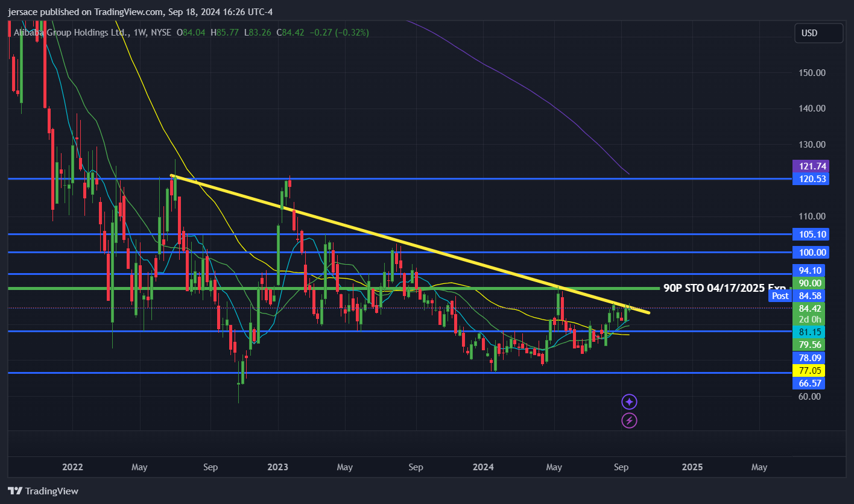Click the 84.42 current price label

pyautogui.click(x=810, y=308)
